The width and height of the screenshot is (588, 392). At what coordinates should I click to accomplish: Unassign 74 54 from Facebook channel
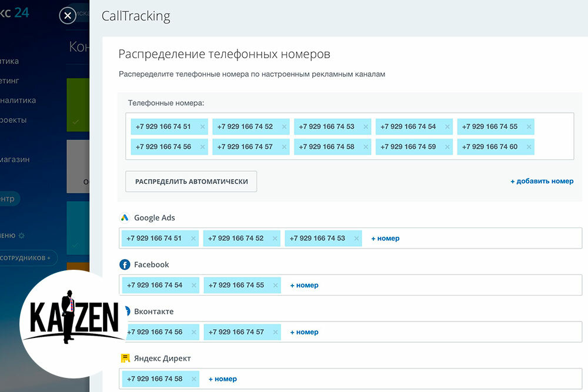click(x=194, y=285)
